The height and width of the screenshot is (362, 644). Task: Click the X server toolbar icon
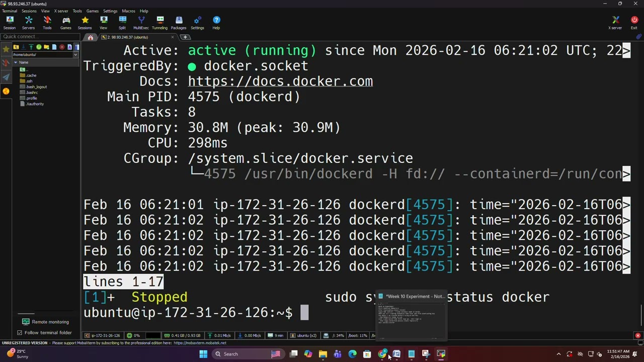[615, 23]
